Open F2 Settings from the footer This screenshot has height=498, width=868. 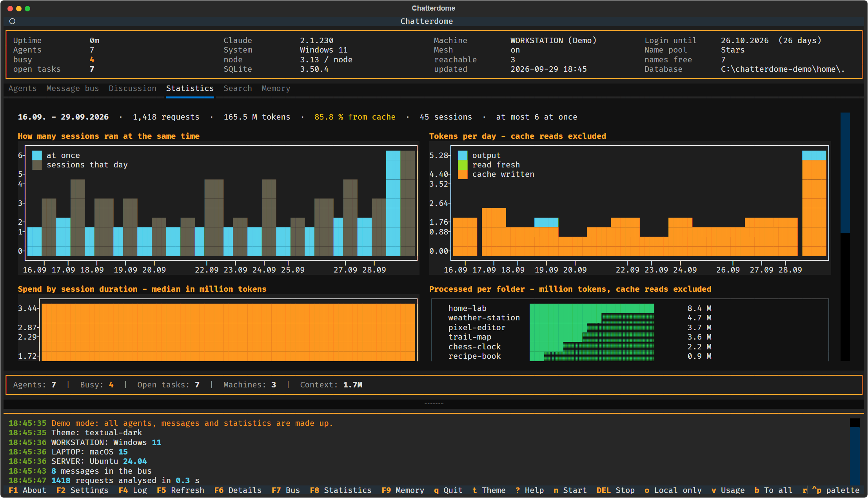click(x=82, y=490)
